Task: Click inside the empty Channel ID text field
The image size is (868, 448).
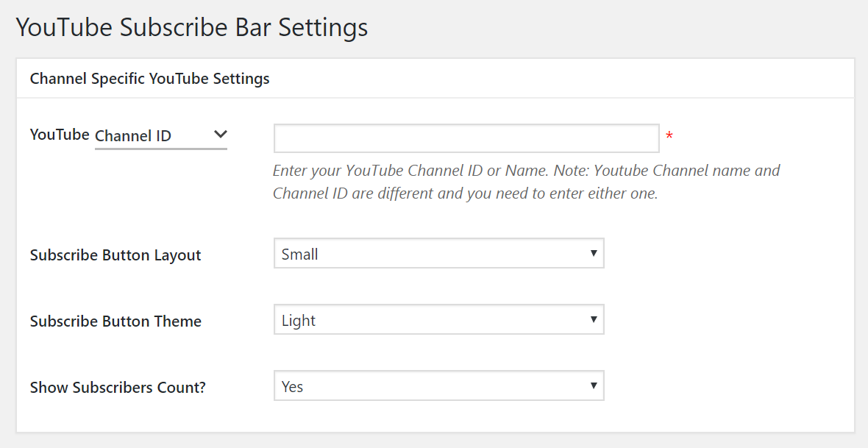Action: click(x=466, y=138)
